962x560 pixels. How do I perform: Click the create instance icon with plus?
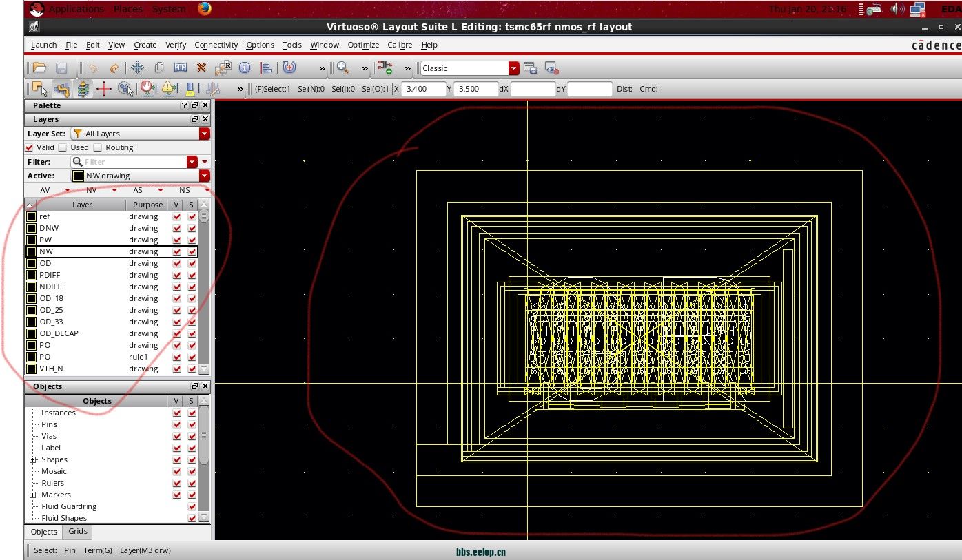pyautogui.click(x=385, y=68)
